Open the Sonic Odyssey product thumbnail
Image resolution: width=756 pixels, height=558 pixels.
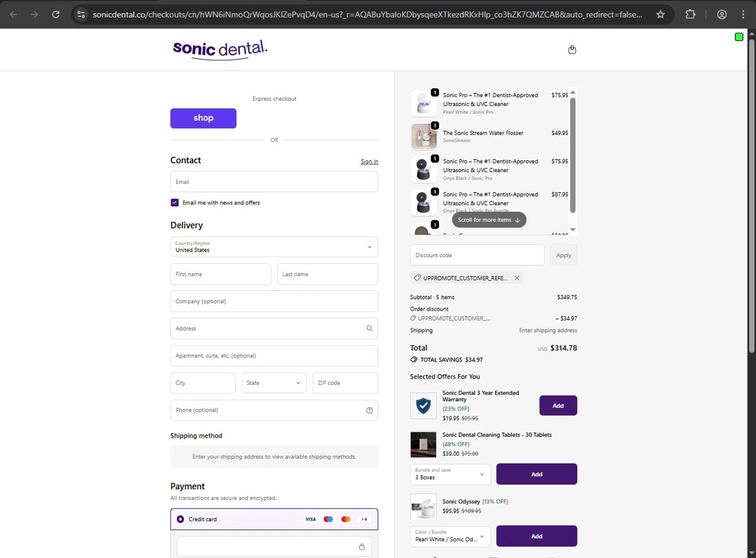click(x=423, y=507)
